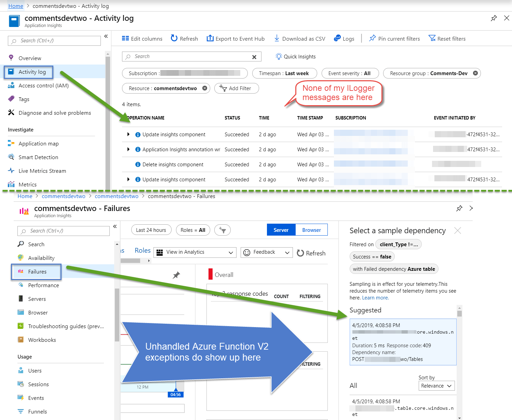This screenshot has width=512, height=420.
Task: Open Logs from the toolbar
Action: coord(344,39)
